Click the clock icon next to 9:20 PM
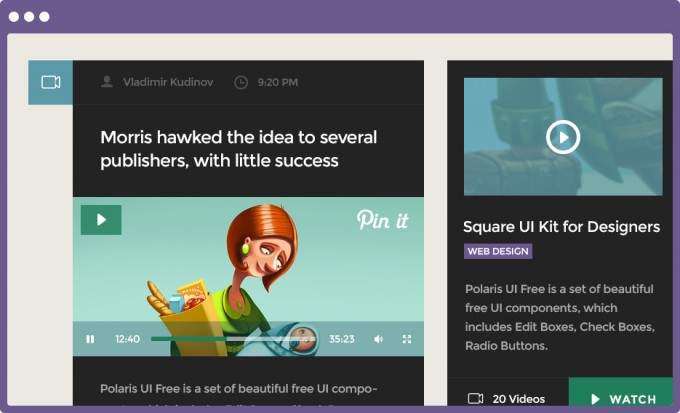Image resolution: width=680 pixels, height=413 pixels. tap(241, 82)
